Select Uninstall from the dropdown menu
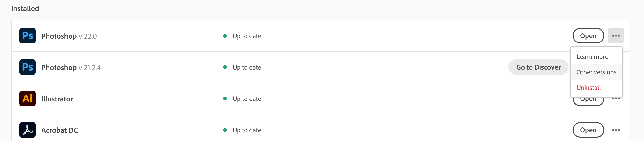Image resolution: width=644 pixels, height=141 pixels. click(x=588, y=88)
